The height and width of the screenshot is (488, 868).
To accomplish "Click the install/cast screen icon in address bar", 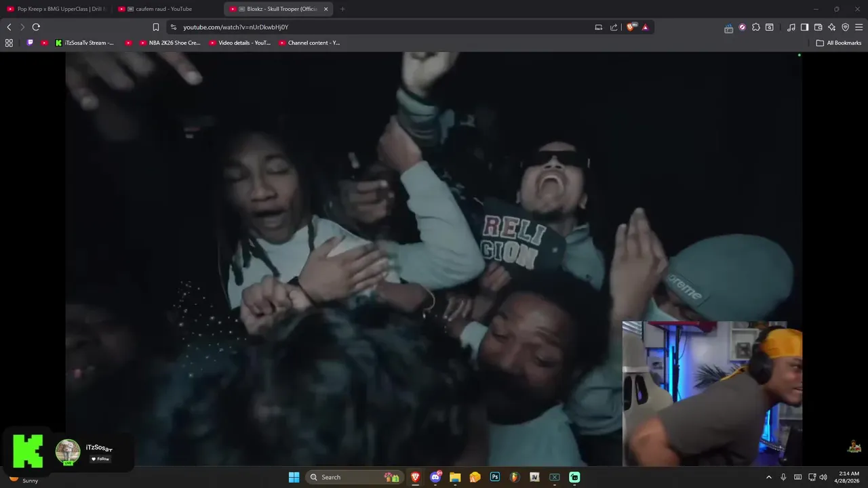I will 598,27.
